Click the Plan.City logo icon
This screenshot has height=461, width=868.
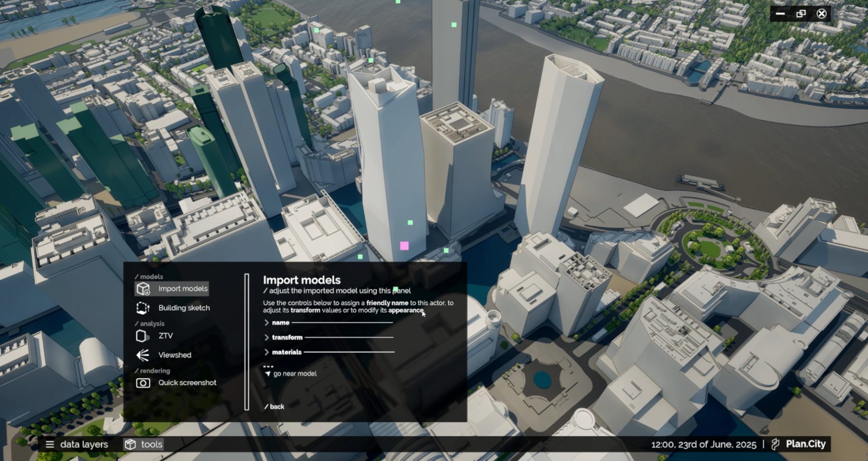click(x=775, y=443)
